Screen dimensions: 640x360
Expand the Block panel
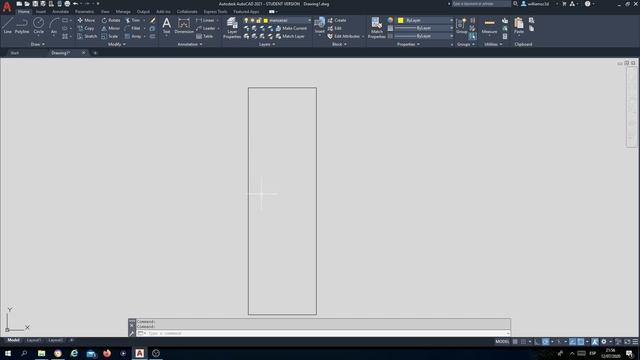click(339, 44)
